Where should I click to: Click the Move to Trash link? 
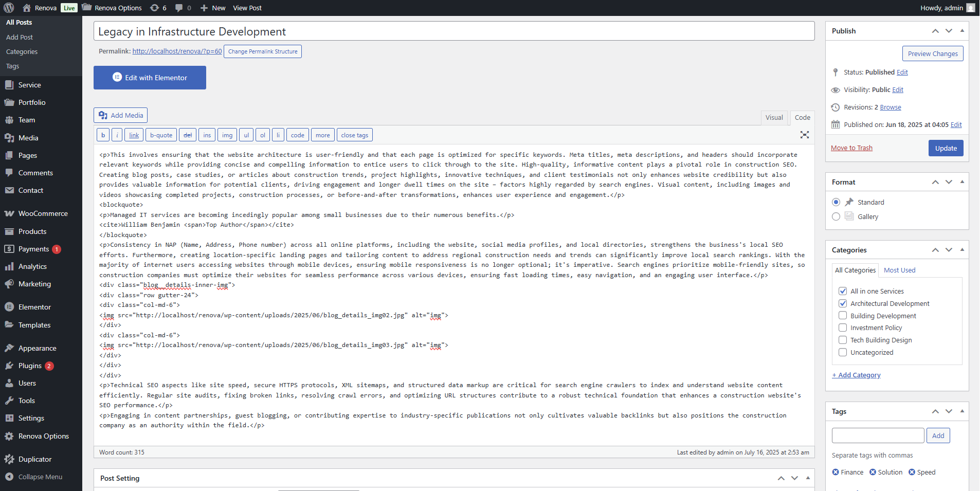[x=851, y=148]
